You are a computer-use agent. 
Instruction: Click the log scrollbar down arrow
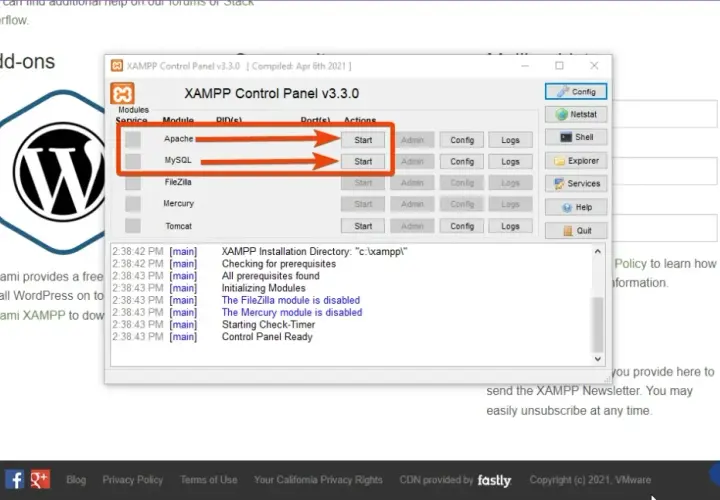pos(597,359)
